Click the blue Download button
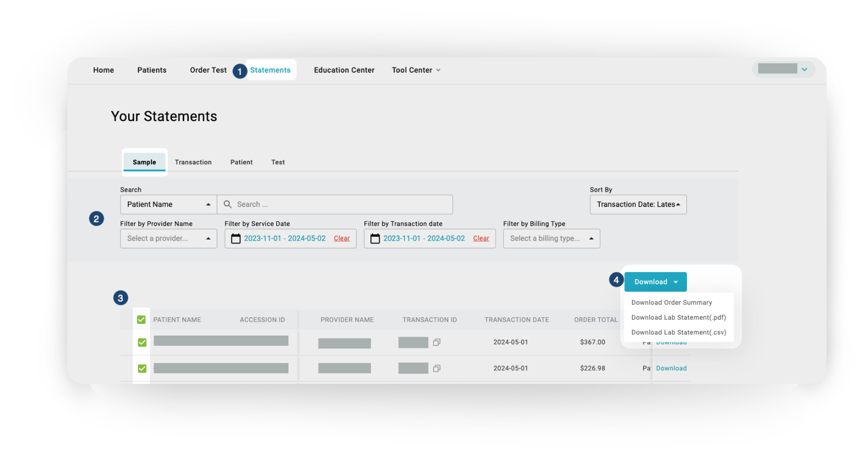This screenshot has width=868, height=451. tap(655, 282)
